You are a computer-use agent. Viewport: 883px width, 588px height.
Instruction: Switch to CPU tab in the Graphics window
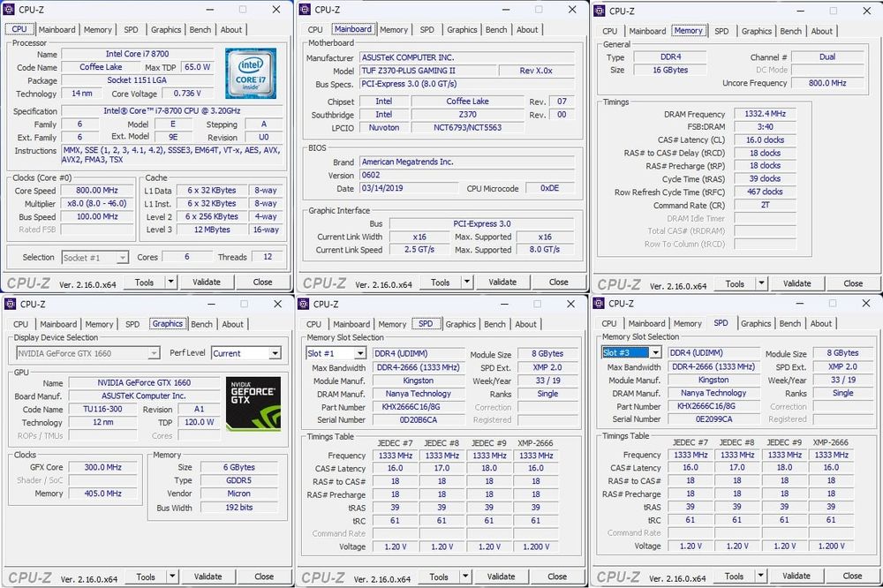(21, 324)
